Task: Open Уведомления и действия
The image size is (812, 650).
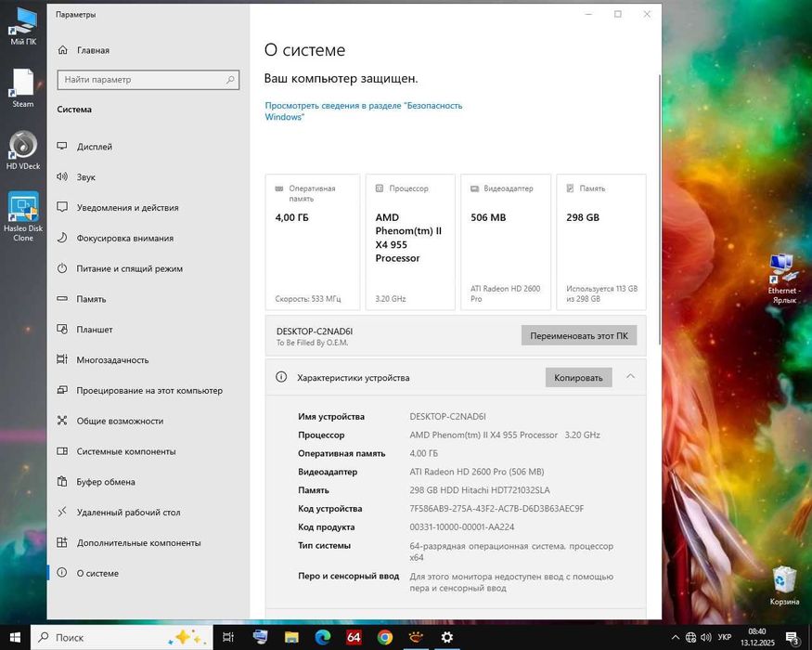Action: (x=127, y=207)
